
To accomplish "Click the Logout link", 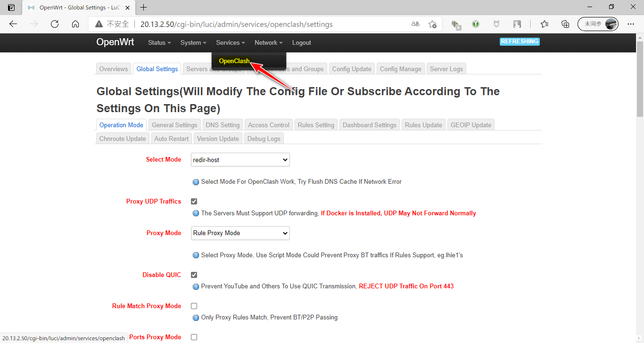I will (301, 43).
